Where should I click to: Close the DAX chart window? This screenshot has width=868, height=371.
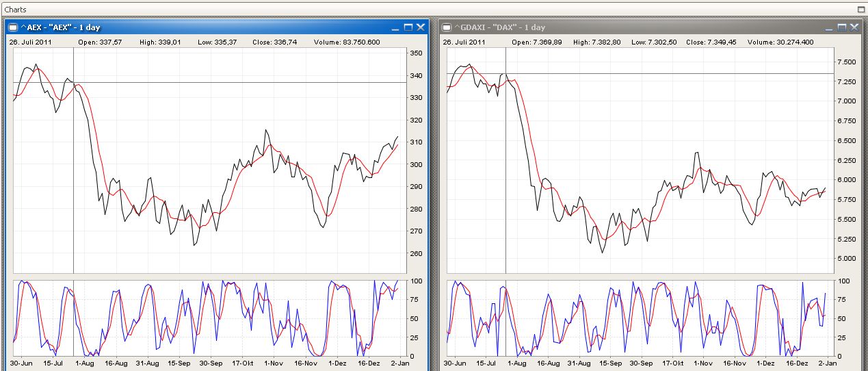854,27
